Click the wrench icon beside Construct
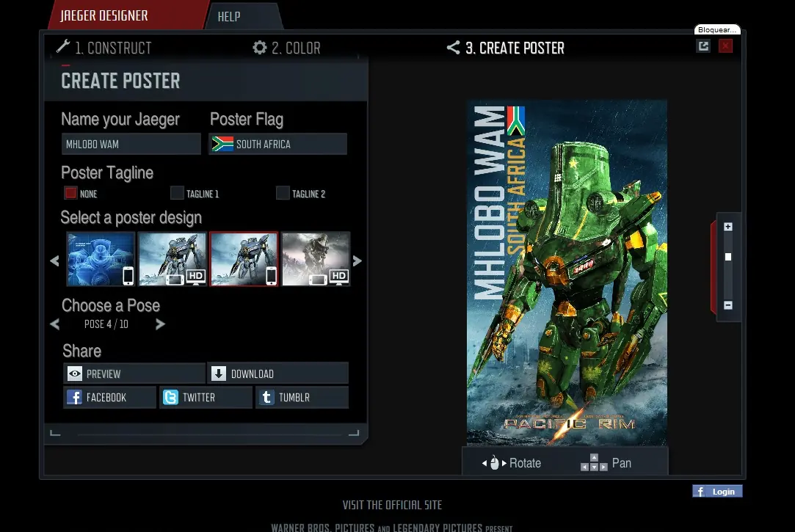Image resolution: width=795 pixels, height=532 pixels. (x=63, y=47)
